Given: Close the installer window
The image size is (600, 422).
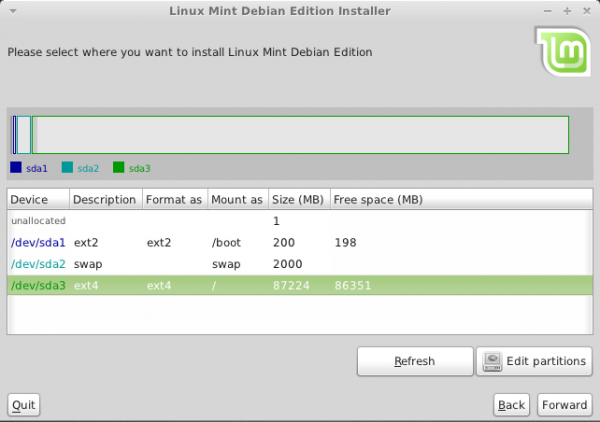Looking at the screenshot, I should click(x=587, y=11).
